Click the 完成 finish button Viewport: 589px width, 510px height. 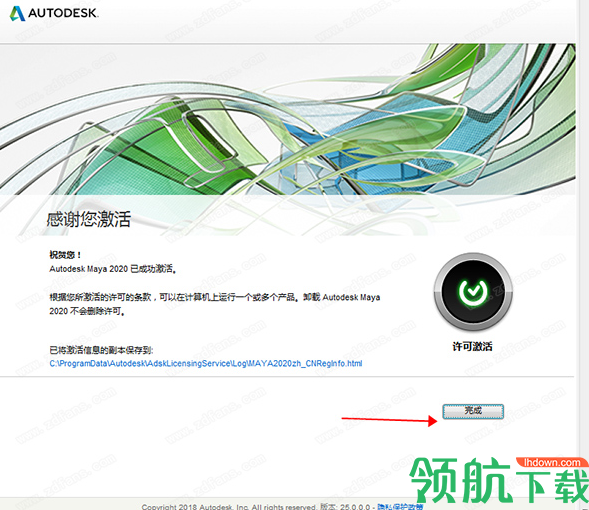(x=473, y=411)
